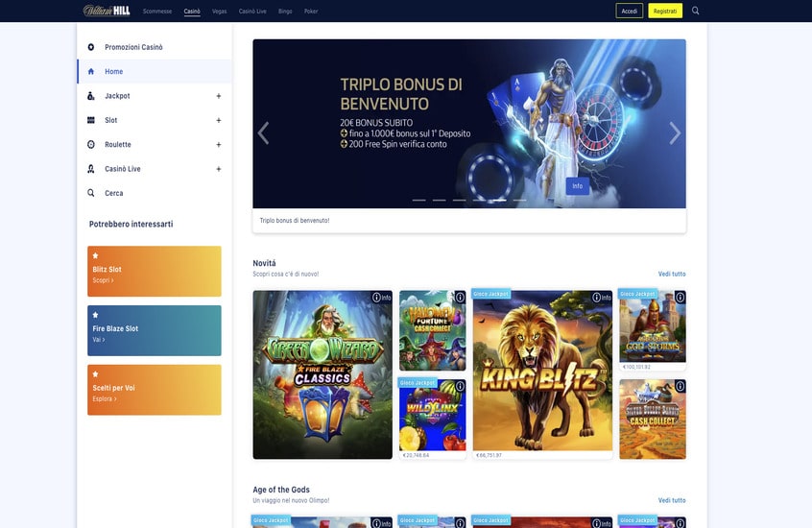Click the Potrebbero interessarti heading

[x=131, y=224]
